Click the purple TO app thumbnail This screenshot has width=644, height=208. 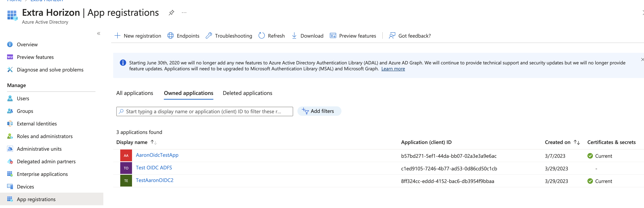click(126, 168)
